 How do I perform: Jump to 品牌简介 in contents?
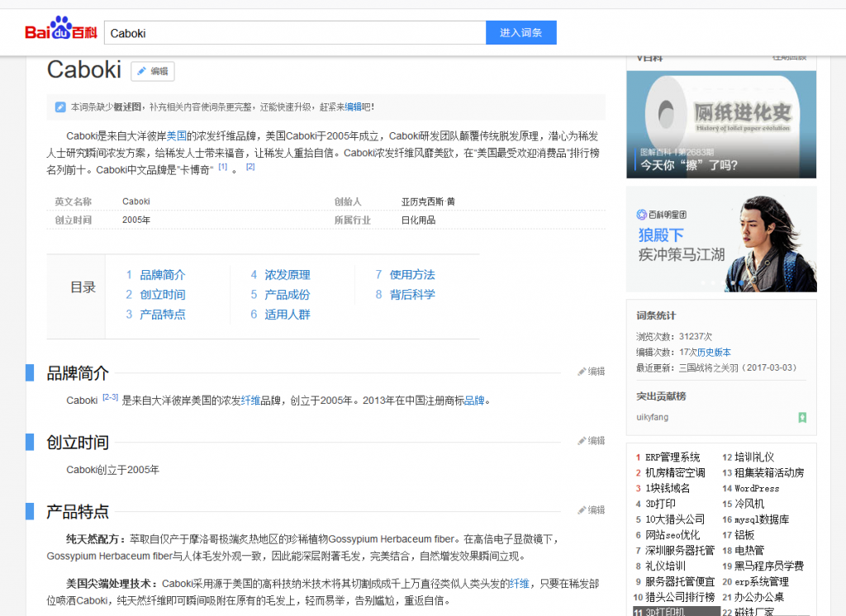162,274
